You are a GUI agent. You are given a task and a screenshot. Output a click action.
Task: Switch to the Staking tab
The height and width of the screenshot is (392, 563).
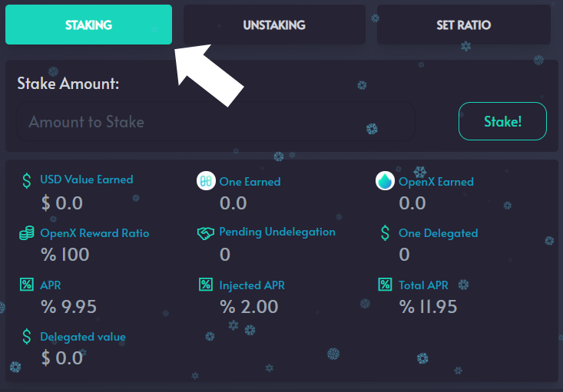88,25
